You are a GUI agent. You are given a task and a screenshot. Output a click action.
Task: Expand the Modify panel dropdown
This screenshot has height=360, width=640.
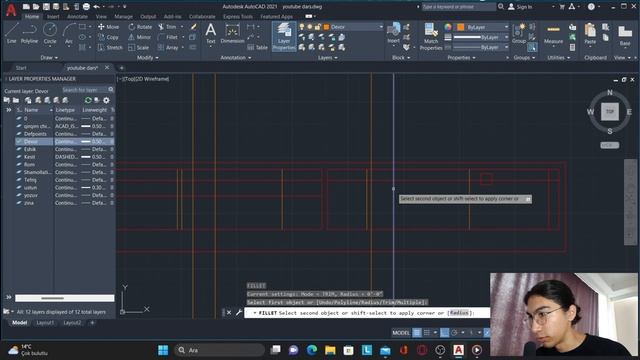point(148,58)
